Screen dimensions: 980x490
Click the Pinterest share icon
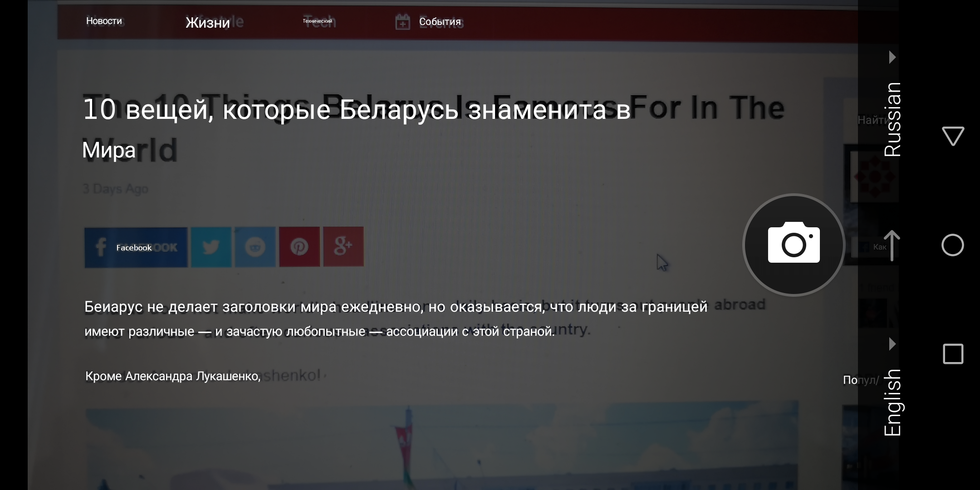[299, 247]
